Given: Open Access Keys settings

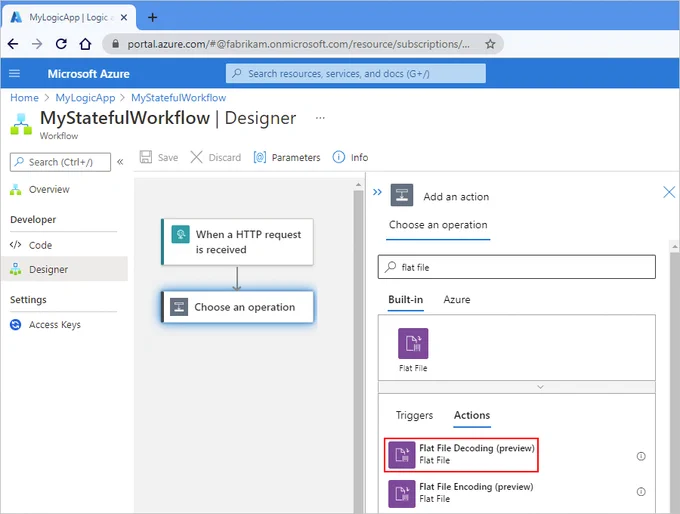Looking at the screenshot, I should point(55,324).
